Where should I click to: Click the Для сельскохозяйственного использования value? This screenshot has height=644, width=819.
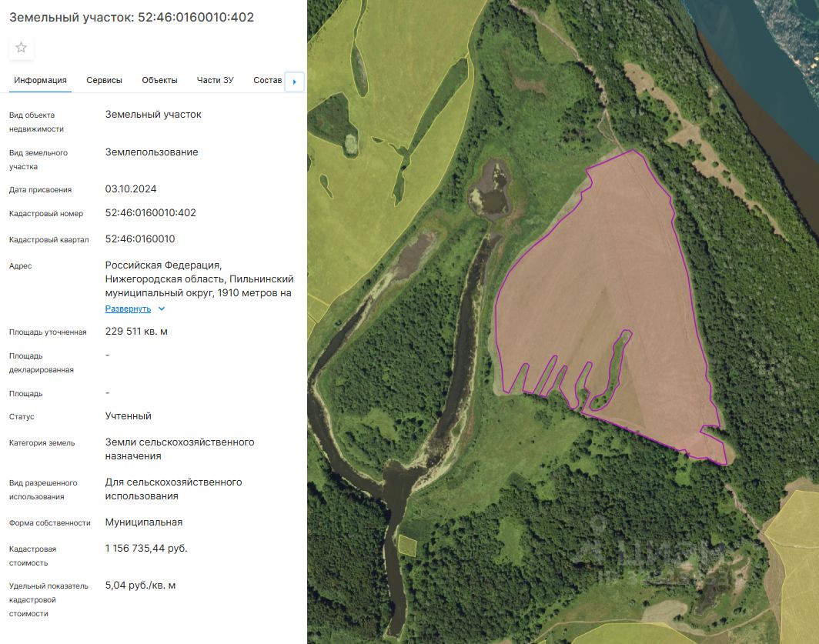[173, 489]
